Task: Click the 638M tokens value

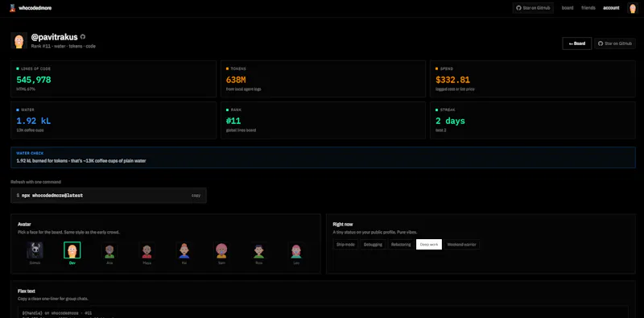Action: 236,80
